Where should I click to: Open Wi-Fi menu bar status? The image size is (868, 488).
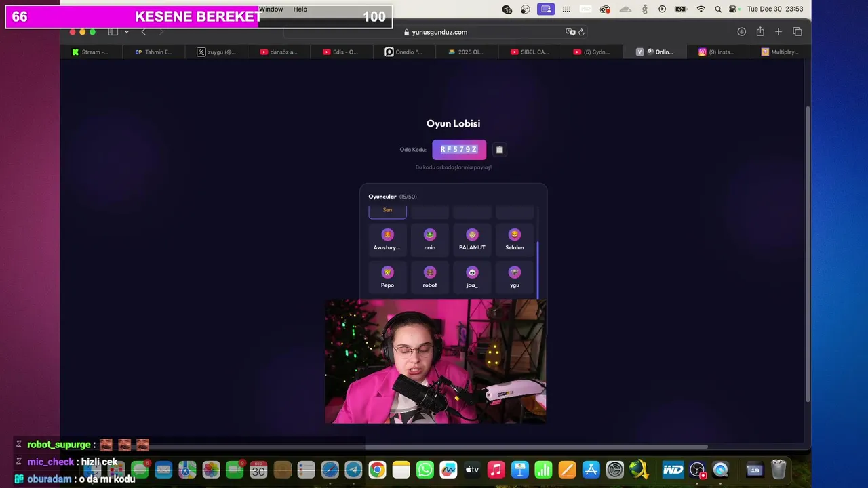(701, 9)
